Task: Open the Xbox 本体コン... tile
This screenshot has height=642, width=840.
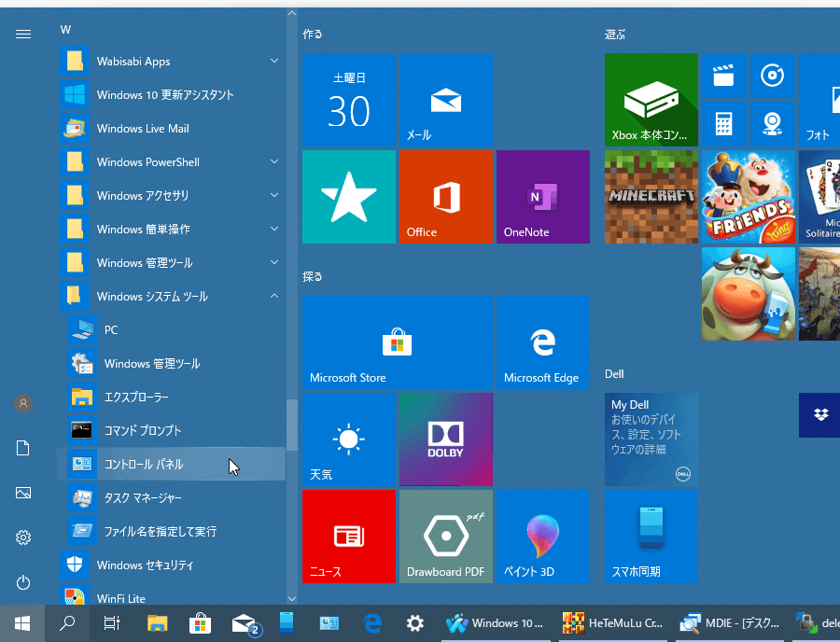Action: click(651, 100)
